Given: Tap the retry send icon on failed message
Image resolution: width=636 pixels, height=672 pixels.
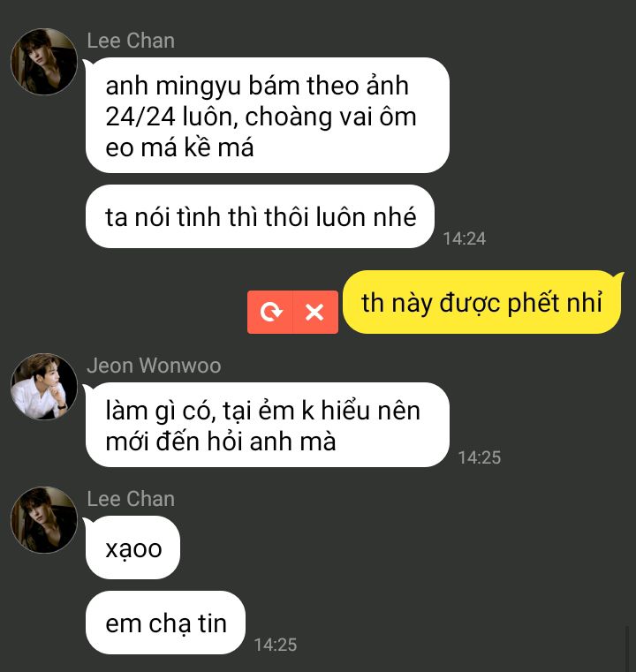Looking at the screenshot, I should (270, 312).
